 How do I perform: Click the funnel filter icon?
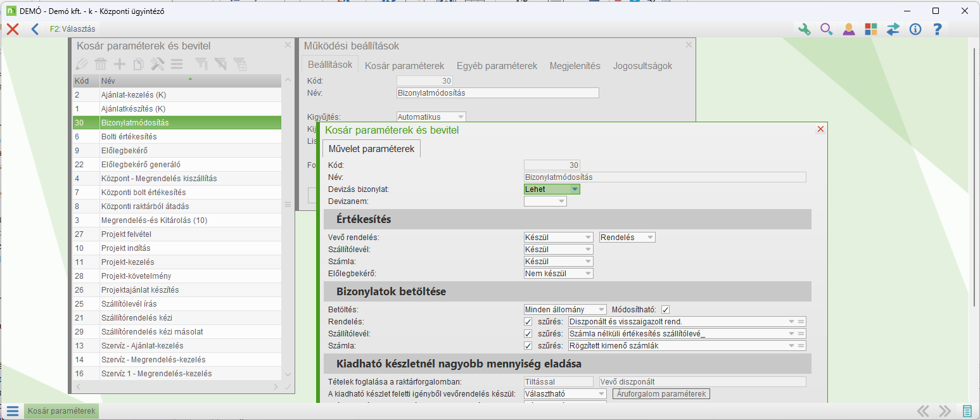201,63
